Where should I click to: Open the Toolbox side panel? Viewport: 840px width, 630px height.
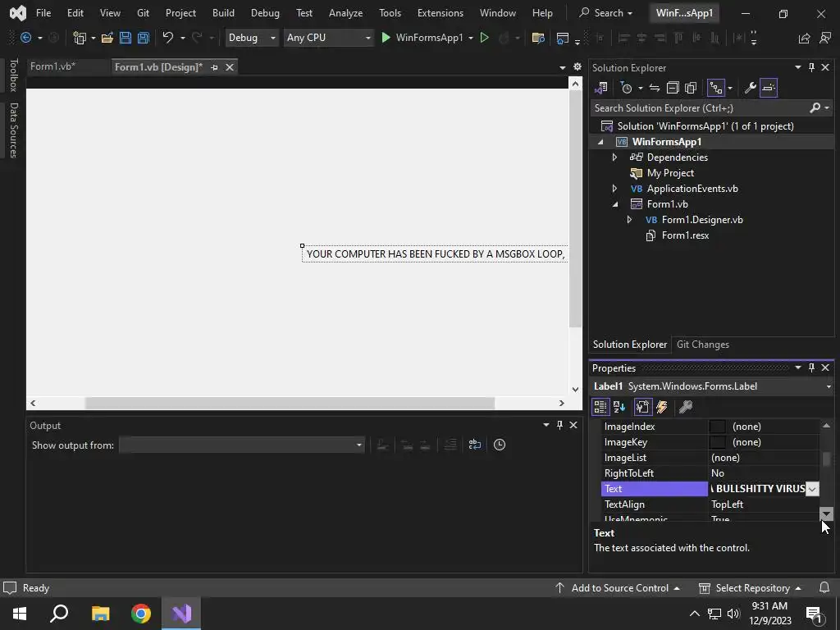coord(13,75)
